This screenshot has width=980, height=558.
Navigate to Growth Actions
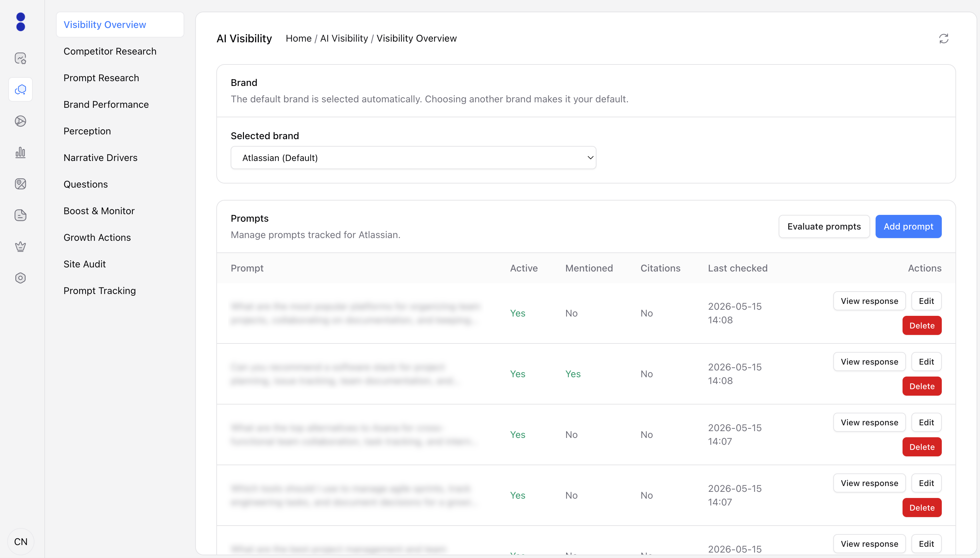pyautogui.click(x=97, y=238)
